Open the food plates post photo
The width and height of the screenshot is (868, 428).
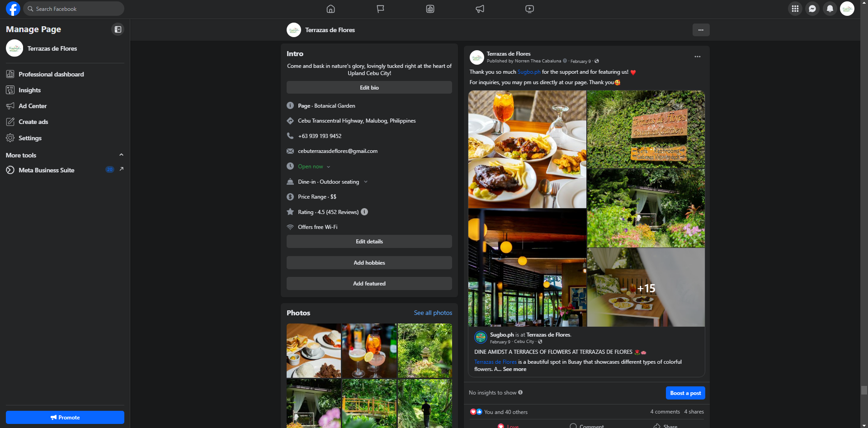[x=527, y=149]
